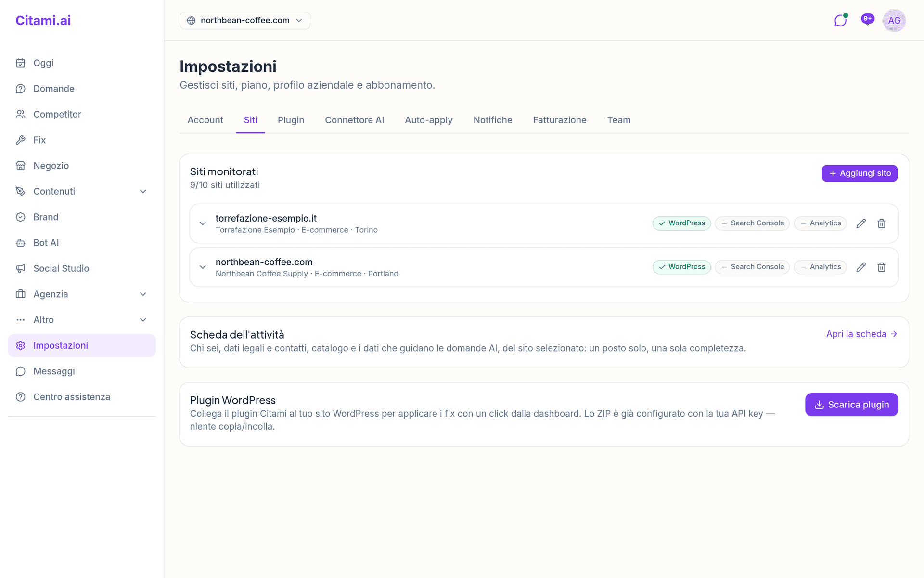
Task: Open Domande in sidebar
Action: click(82, 89)
